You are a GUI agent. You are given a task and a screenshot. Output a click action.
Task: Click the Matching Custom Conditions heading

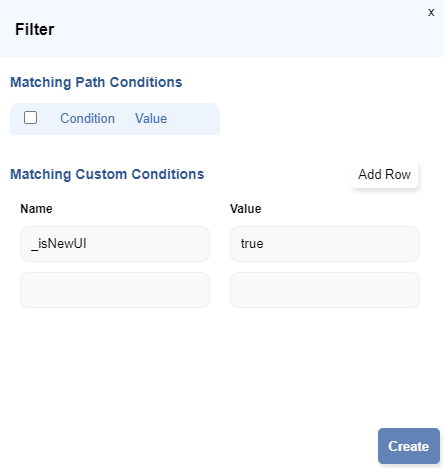point(107,174)
